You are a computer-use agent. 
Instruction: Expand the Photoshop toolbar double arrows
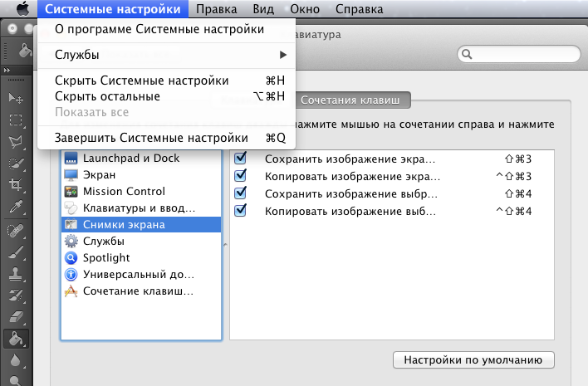tap(7, 70)
